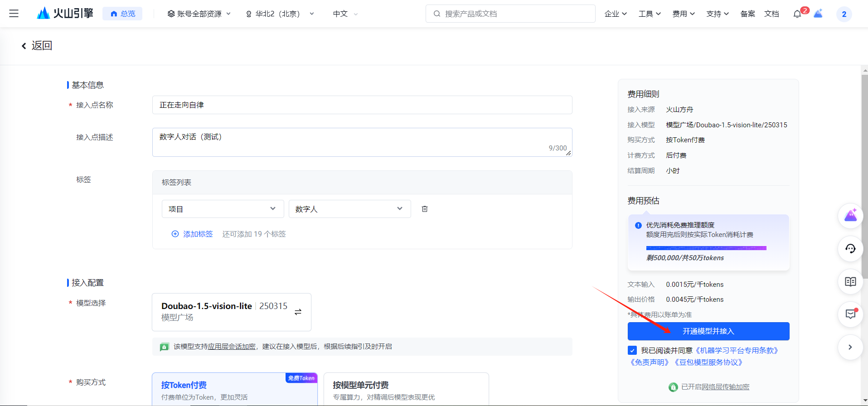
Task: Open the hamburger navigation menu
Action: click(14, 14)
